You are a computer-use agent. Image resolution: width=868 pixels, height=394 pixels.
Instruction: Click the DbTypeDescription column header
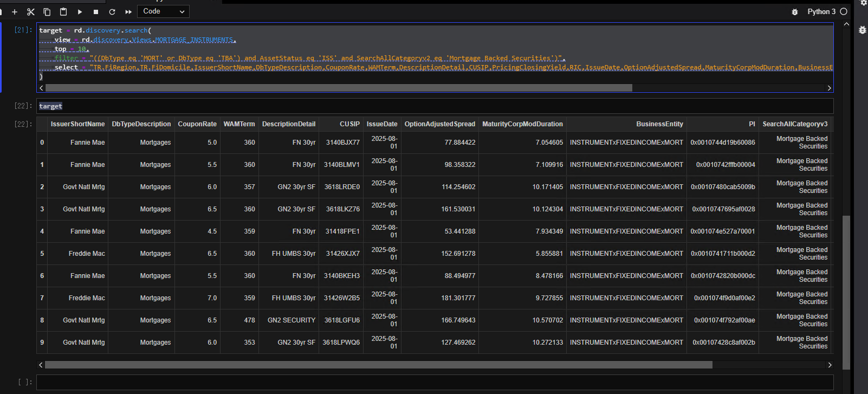pos(141,124)
